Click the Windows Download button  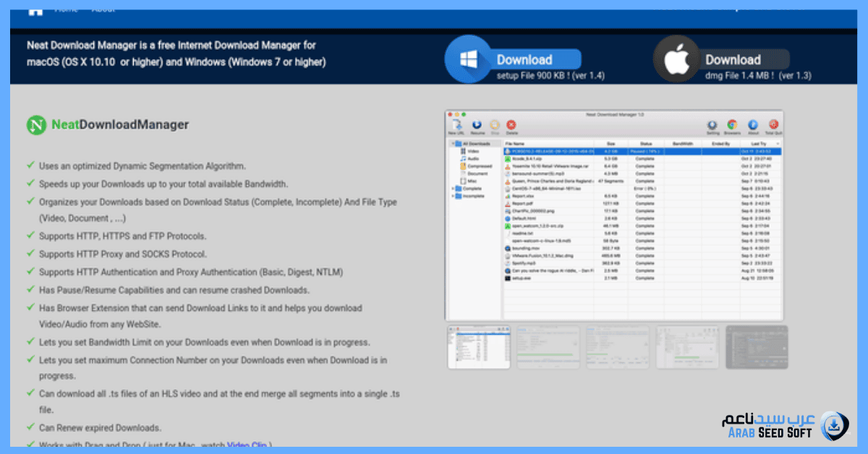pos(524,60)
